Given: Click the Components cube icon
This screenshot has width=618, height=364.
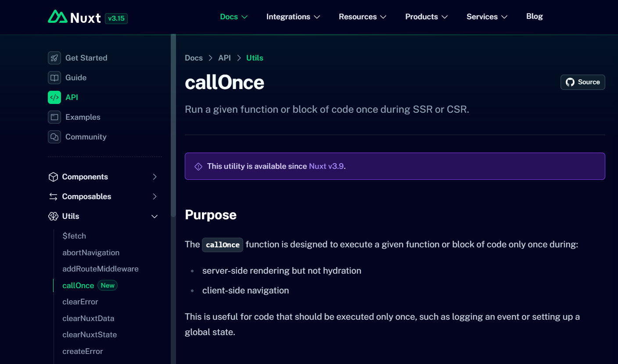Looking at the screenshot, I should pos(53,177).
